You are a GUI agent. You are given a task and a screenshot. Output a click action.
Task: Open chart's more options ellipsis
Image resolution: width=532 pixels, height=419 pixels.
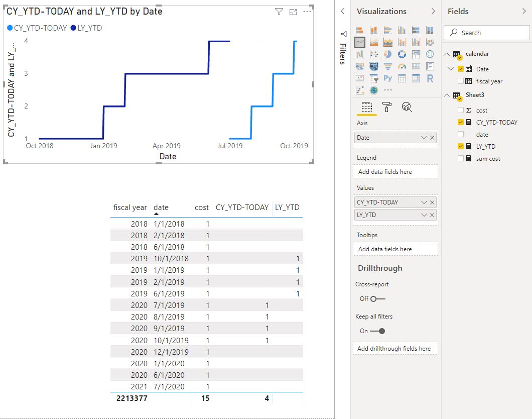point(307,12)
